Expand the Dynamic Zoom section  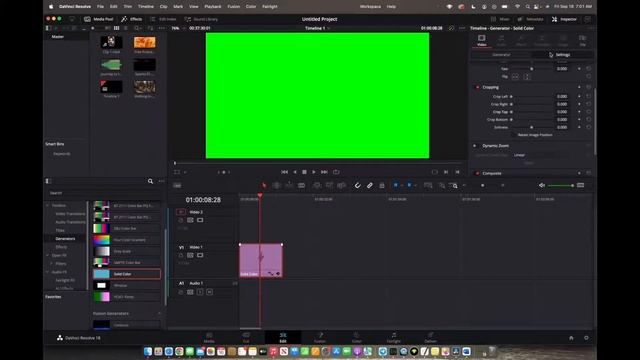496,146
